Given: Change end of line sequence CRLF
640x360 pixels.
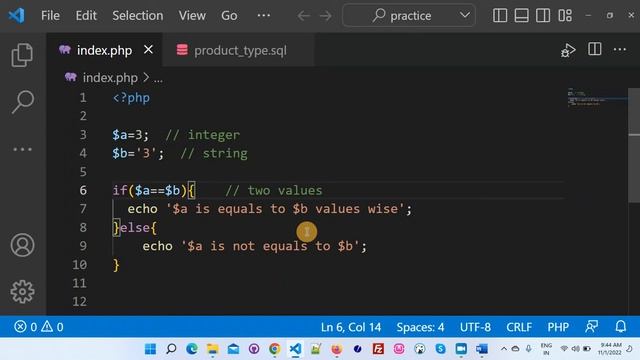Looking at the screenshot, I should click(x=519, y=327).
